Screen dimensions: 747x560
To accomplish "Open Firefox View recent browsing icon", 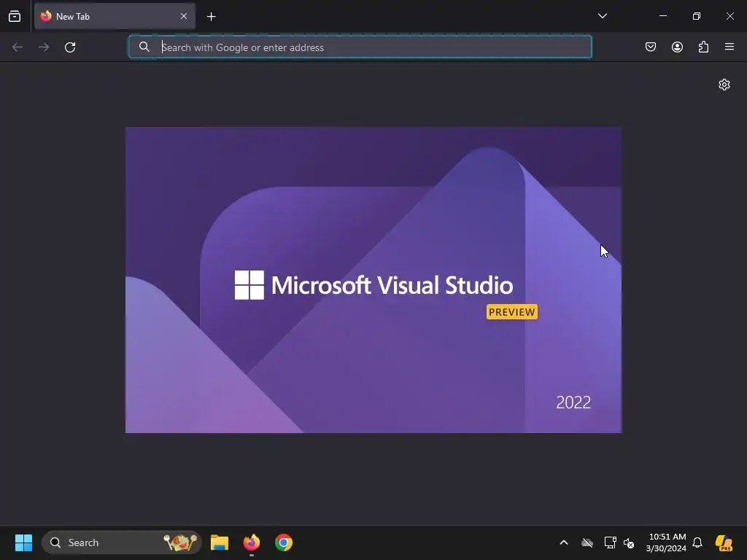I will (x=15, y=17).
